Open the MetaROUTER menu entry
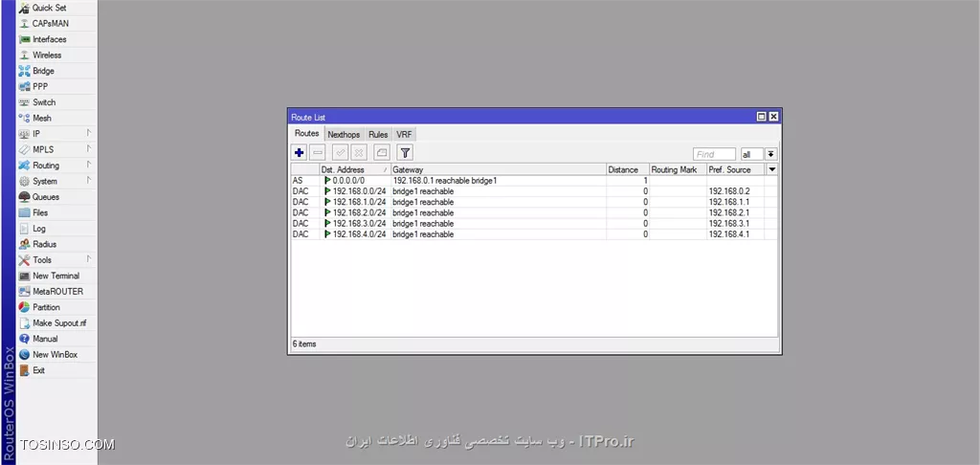The image size is (980, 465). pos(56,291)
